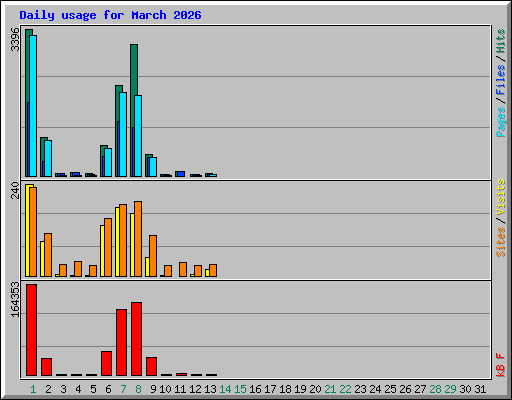Click the Files legend label
This screenshot has height=400, width=512.
(501, 80)
